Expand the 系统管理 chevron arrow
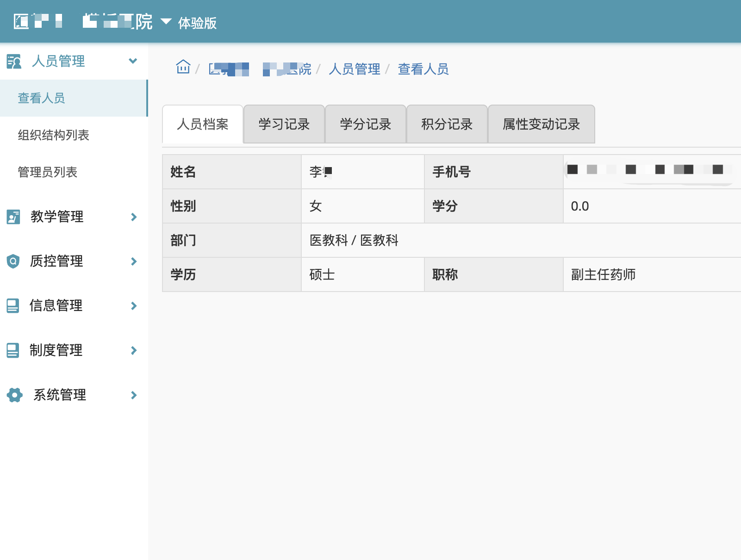 pos(134,395)
